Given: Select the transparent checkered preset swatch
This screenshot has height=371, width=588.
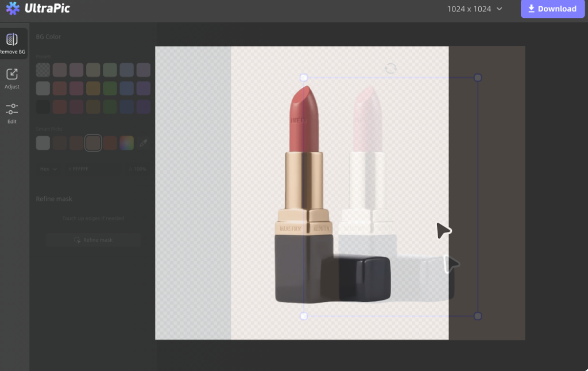Looking at the screenshot, I should coord(42,69).
